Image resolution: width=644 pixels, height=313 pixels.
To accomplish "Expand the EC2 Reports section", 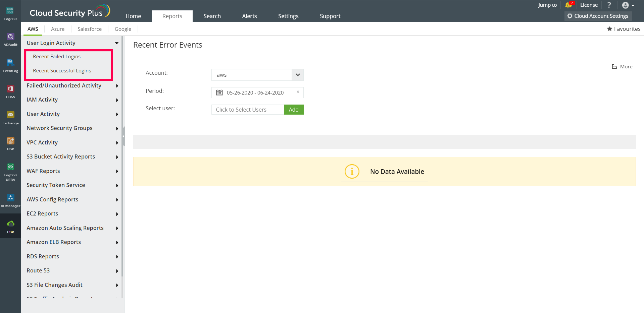I will [117, 214].
